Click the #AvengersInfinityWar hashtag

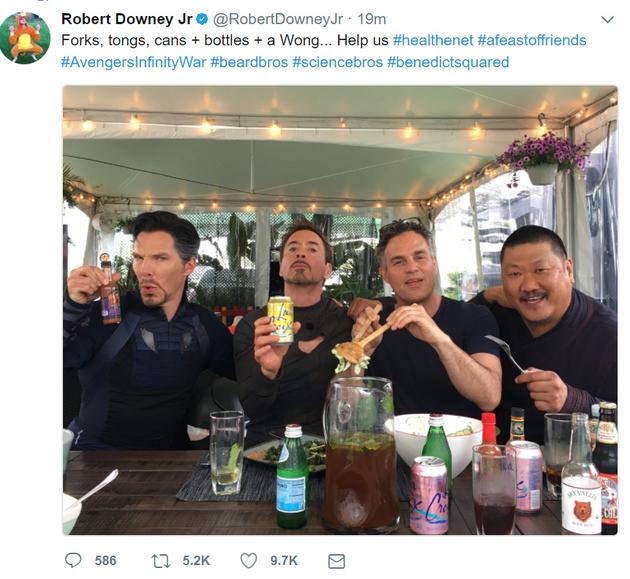pyautogui.click(x=133, y=62)
